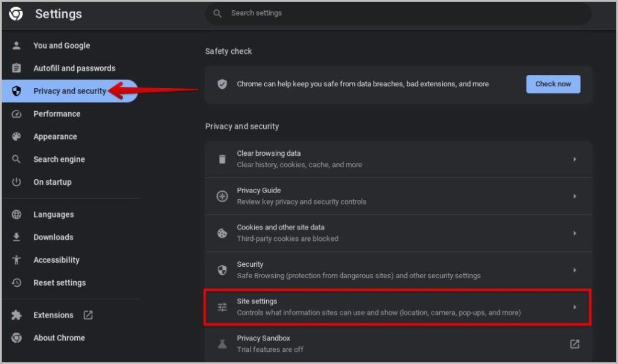Open the Privacy Sandbox entry

click(398, 344)
